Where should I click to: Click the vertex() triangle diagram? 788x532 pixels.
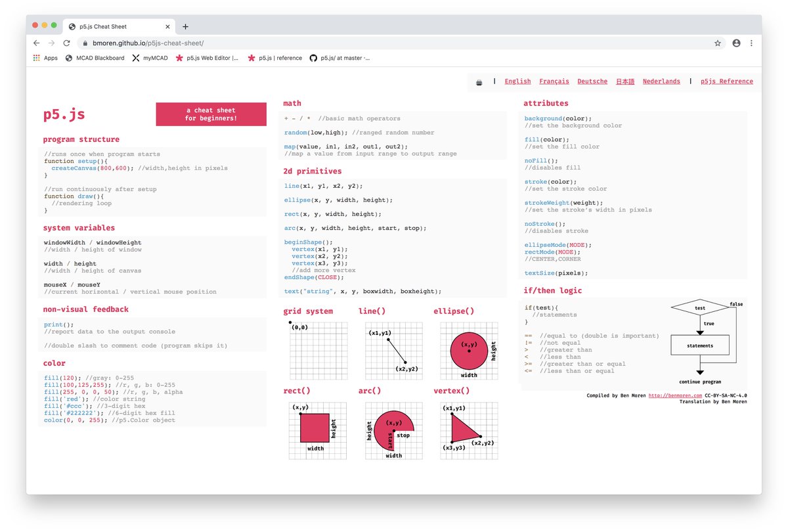[469, 430]
